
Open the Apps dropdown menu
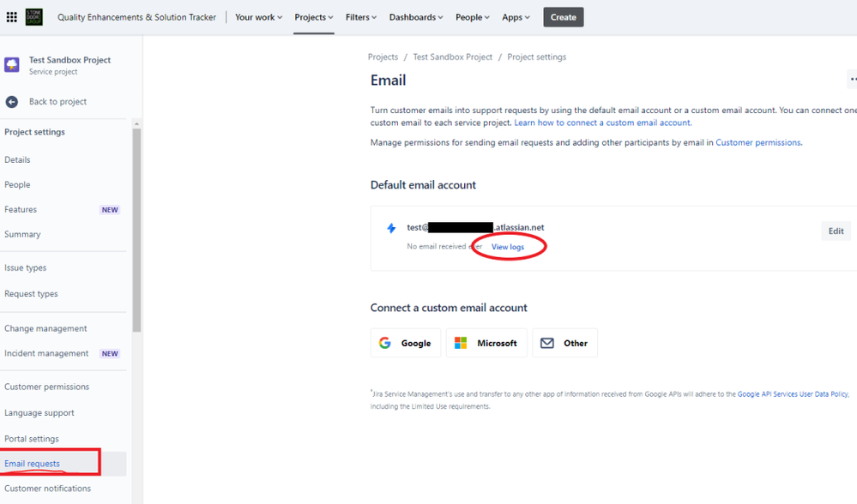[x=516, y=17]
